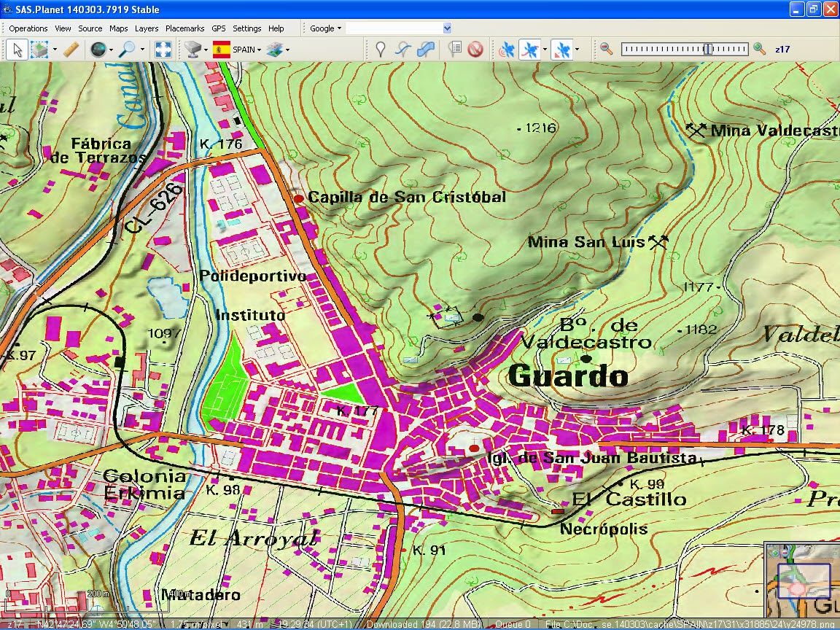Toggle hiding all placemarks (red no-sign)
Screen dimensions: 840x630
[475, 50]
